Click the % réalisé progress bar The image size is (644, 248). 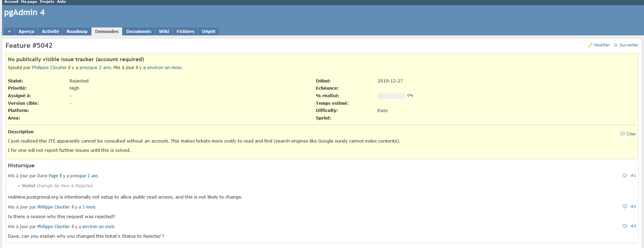tap(391, 96)
